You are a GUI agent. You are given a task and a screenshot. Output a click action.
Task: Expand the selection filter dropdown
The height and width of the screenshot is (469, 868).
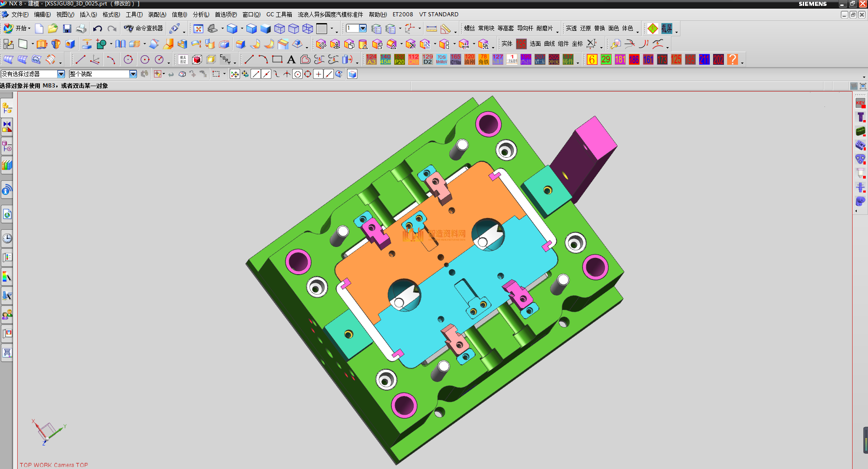tap(61, 74)
